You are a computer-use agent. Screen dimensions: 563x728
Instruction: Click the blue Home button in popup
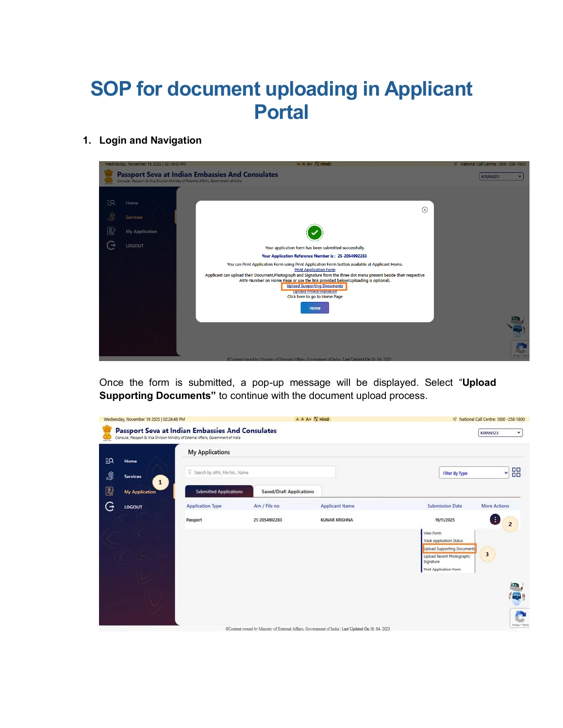point(315,308)
